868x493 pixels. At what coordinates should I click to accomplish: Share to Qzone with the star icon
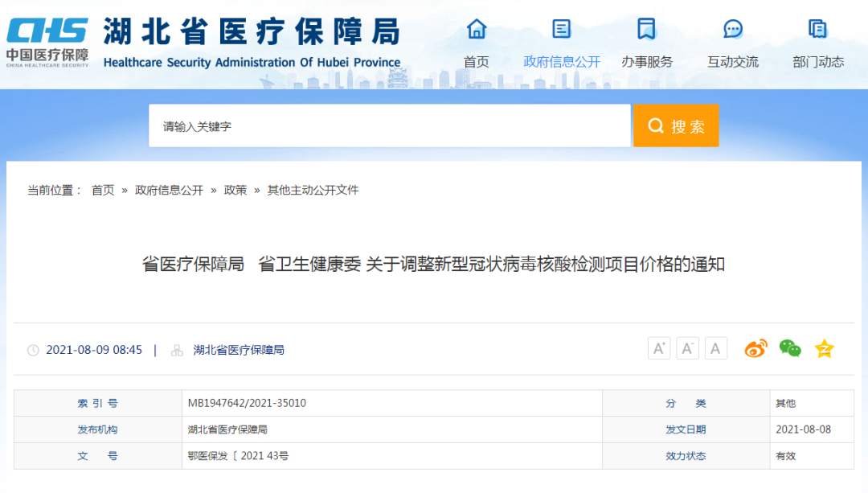click(825, 348)
